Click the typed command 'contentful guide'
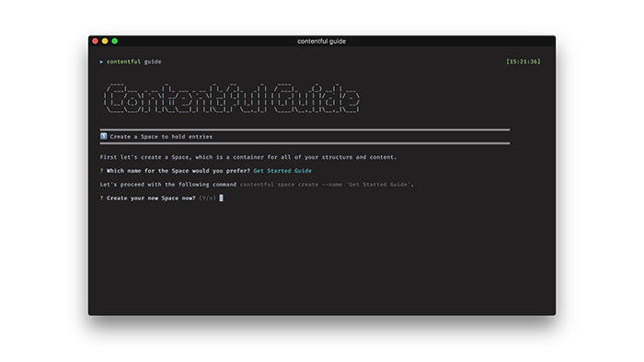The height and width of the screenshot is (362, 644). [134, 62]
